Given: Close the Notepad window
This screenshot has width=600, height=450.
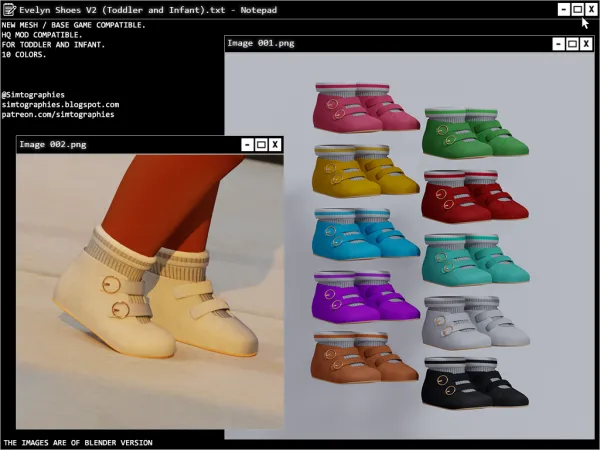Looking at the screenshot, I should 591,9.
